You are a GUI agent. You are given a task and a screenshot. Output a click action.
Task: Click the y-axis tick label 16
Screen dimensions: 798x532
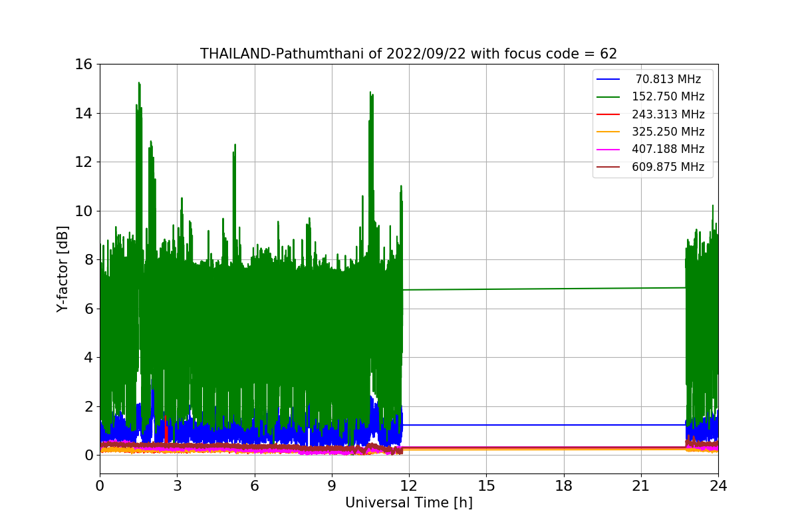[x=84, y=65]
